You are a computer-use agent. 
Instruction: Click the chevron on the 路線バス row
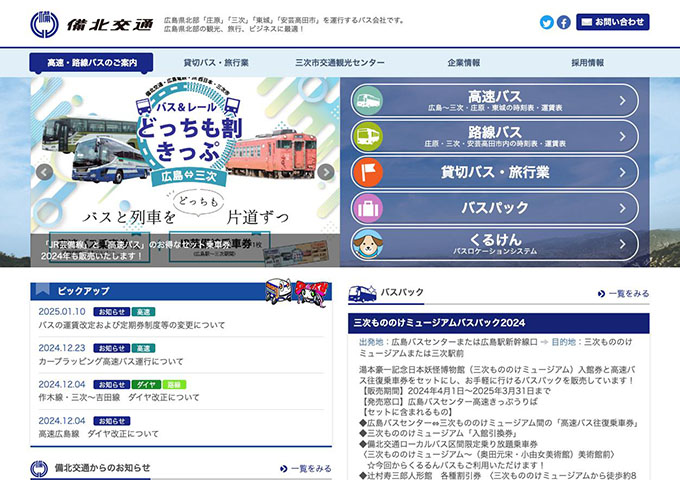(622, 137)
